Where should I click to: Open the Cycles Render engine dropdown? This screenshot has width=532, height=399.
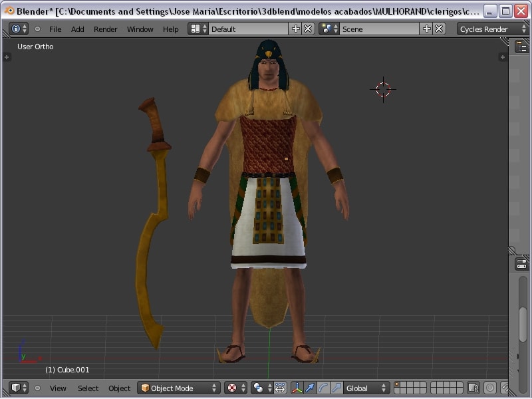tap(493, 29)
